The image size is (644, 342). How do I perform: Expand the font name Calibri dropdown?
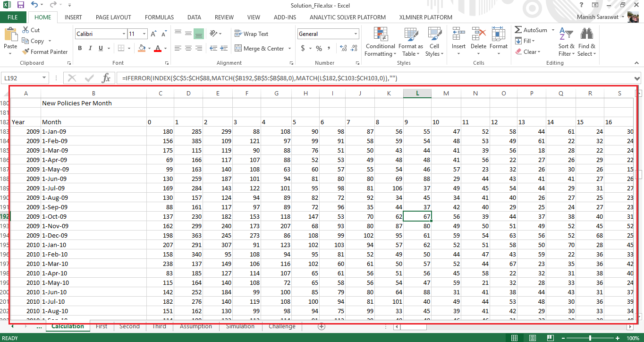click(x=124, y=34)
